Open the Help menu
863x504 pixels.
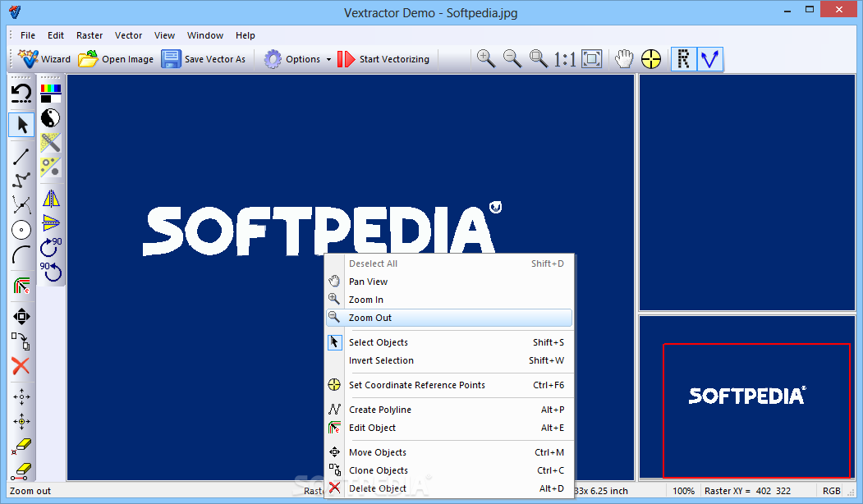point(246,35)
